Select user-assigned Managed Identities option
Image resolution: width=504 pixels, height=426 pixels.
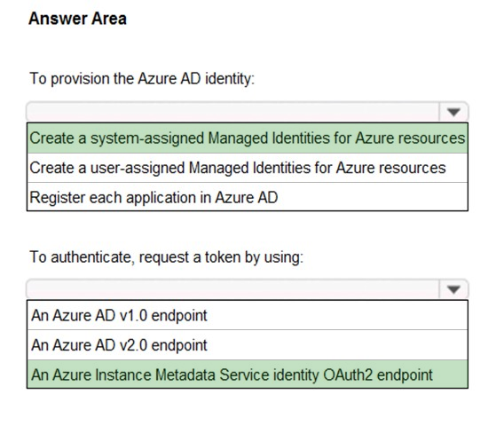tap(248, 168)
